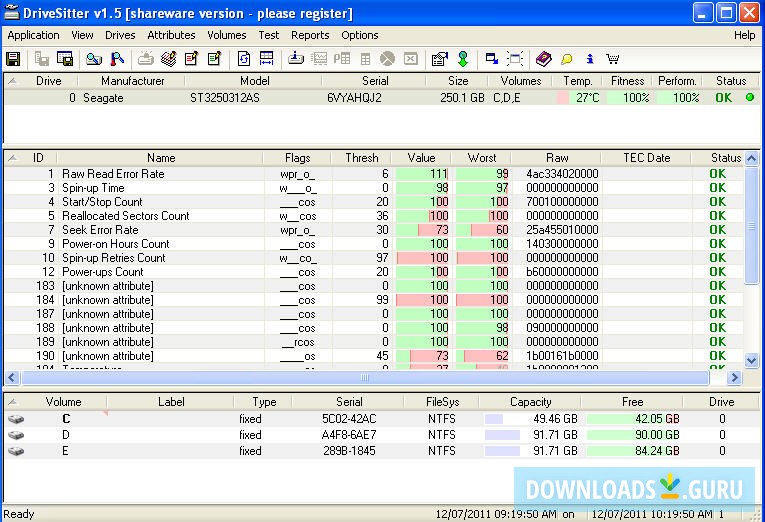The image size is (765, 522).
Task: Click the sort arrow header in volumes list
Action: (13, 402)
